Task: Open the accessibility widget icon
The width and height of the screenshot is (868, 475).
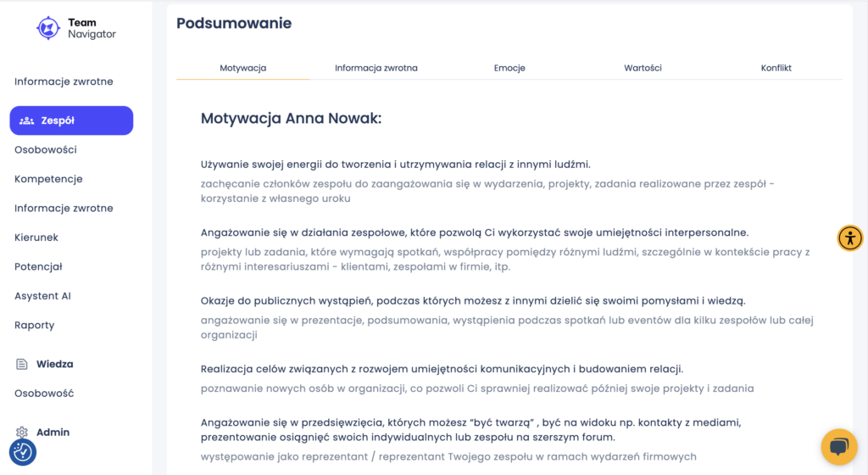Action: pos(849,237)
